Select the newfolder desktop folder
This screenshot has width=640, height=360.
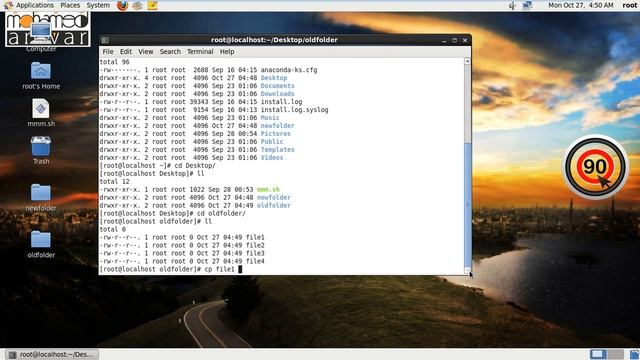tap(41, 192)
